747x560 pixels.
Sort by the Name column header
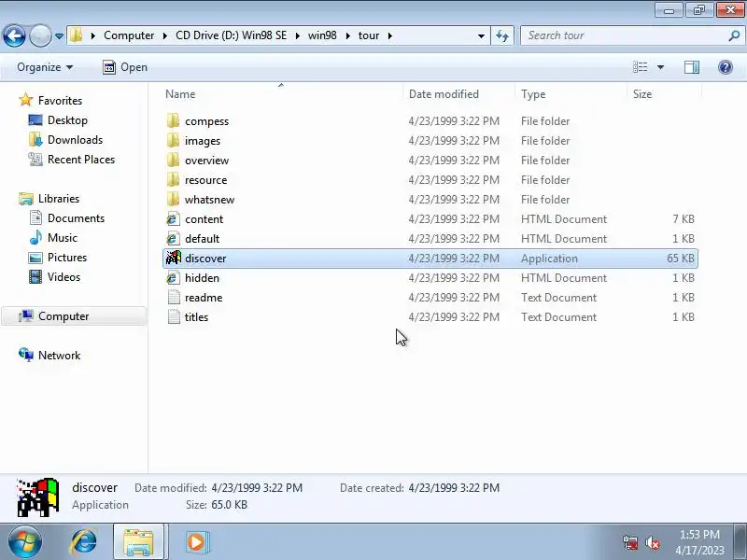(x=180, y=94)
